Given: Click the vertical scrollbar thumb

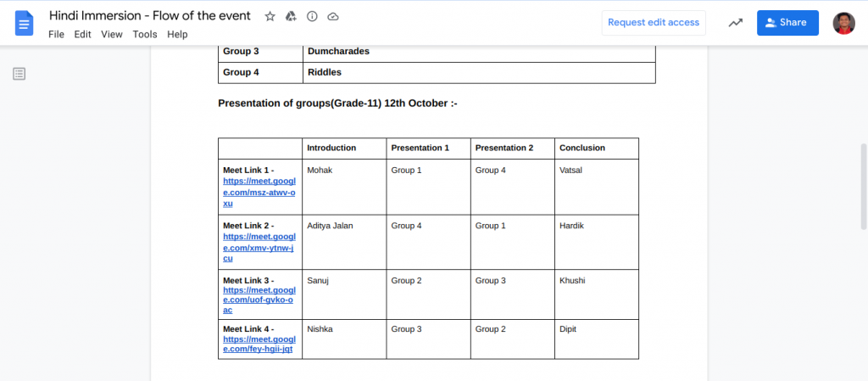Looking at the screenshot, I should pos(864,186).
